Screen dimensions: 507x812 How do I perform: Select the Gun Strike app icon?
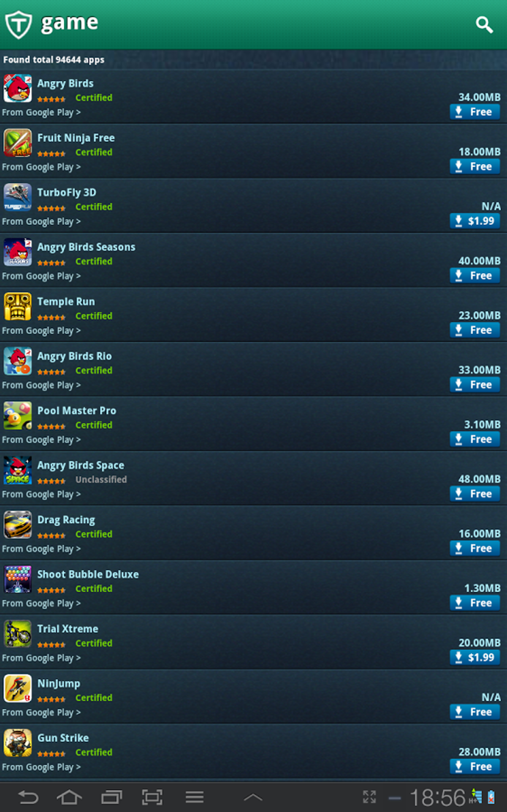coord(17,743)
